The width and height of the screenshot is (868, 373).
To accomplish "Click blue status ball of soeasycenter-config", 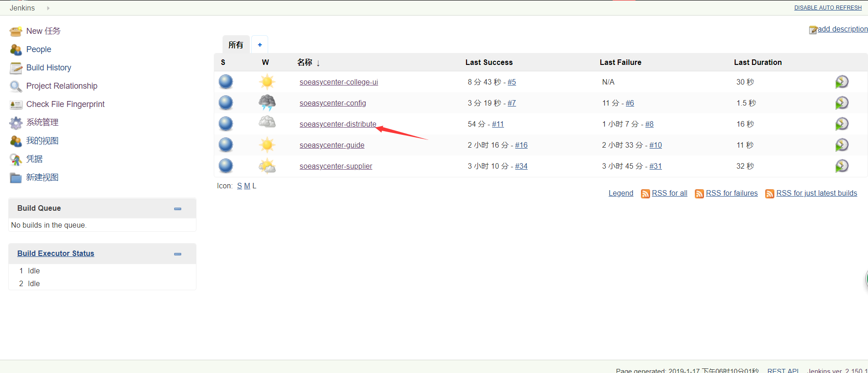I will coord(226,103).
